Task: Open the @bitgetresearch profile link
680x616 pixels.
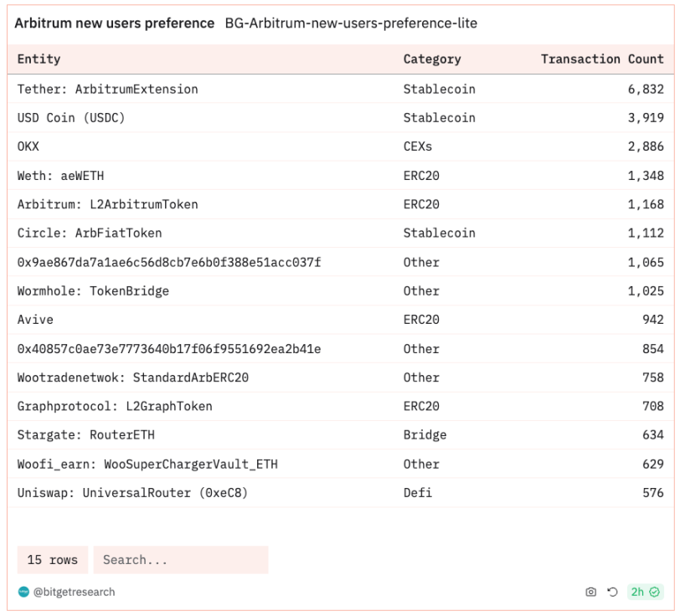Action: 74,592
